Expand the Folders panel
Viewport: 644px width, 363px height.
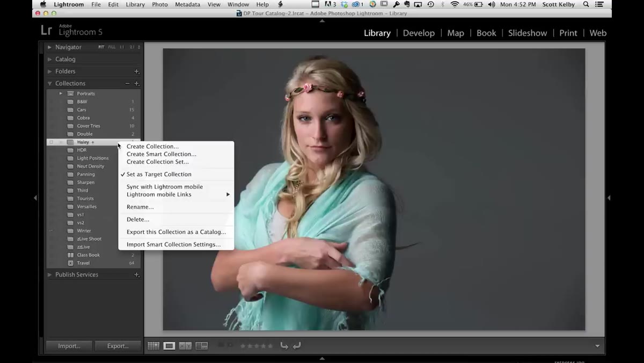click(x=49, y=71)
